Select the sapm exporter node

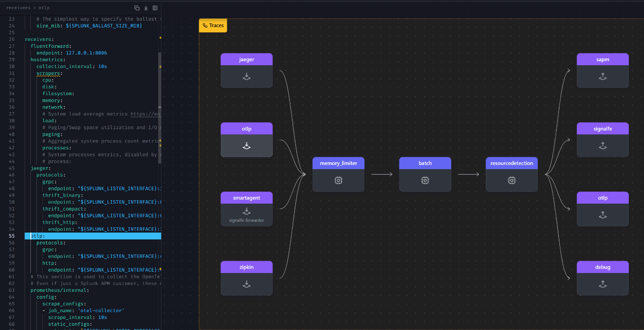pos(603,70)
